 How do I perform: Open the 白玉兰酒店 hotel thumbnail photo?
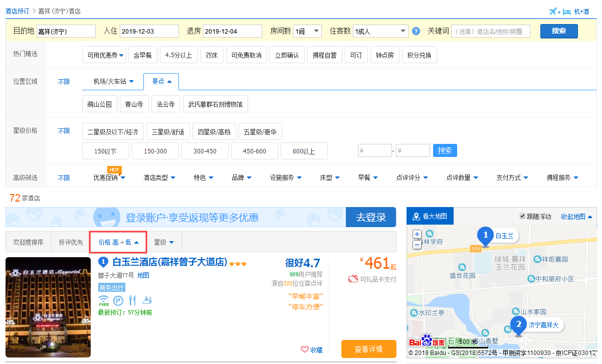(x=49, y=307)
